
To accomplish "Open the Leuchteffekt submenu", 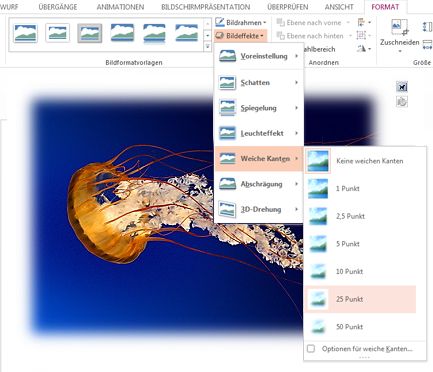I will (259, 133).
